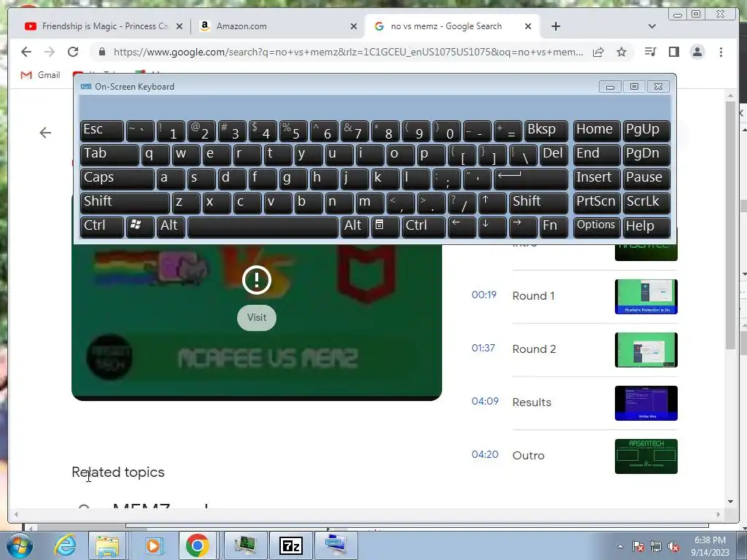
Task: Click the down arrow key on keyboard
Action: [492, 227]
